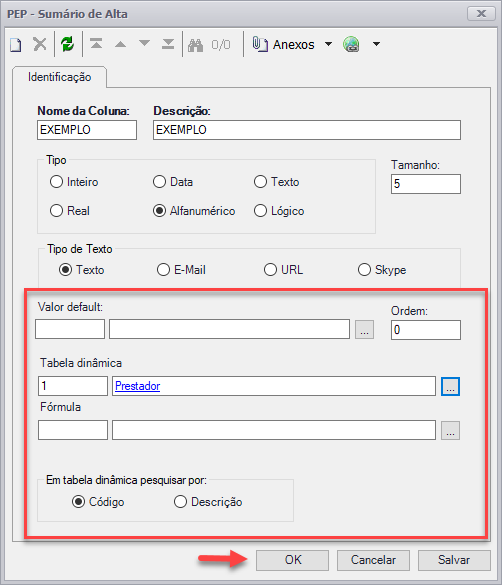Select the URL text type radio
Viewport: 502px width, 585px height.
(x=270, y=270)
